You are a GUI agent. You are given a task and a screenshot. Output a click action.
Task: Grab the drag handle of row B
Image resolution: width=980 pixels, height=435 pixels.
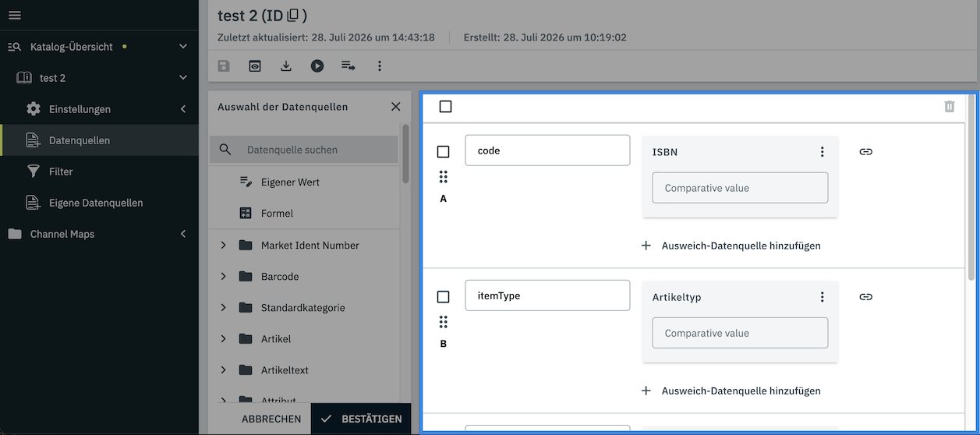tap(443, 322)
